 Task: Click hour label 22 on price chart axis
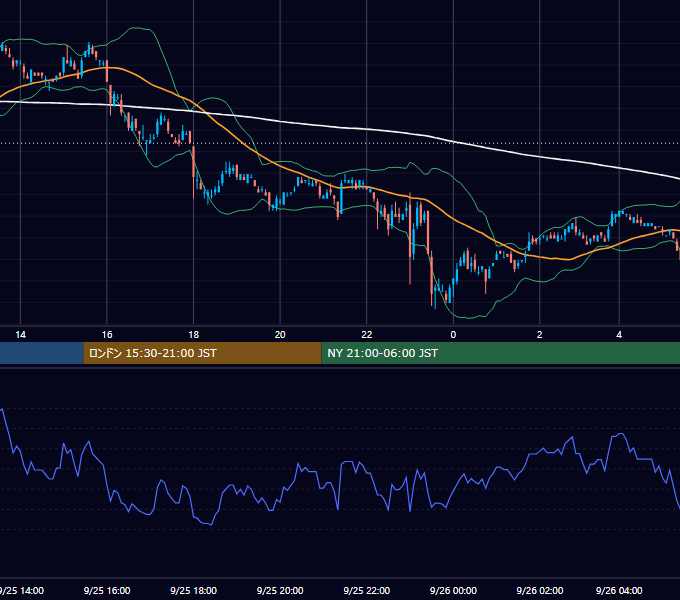tap(366, 335)
